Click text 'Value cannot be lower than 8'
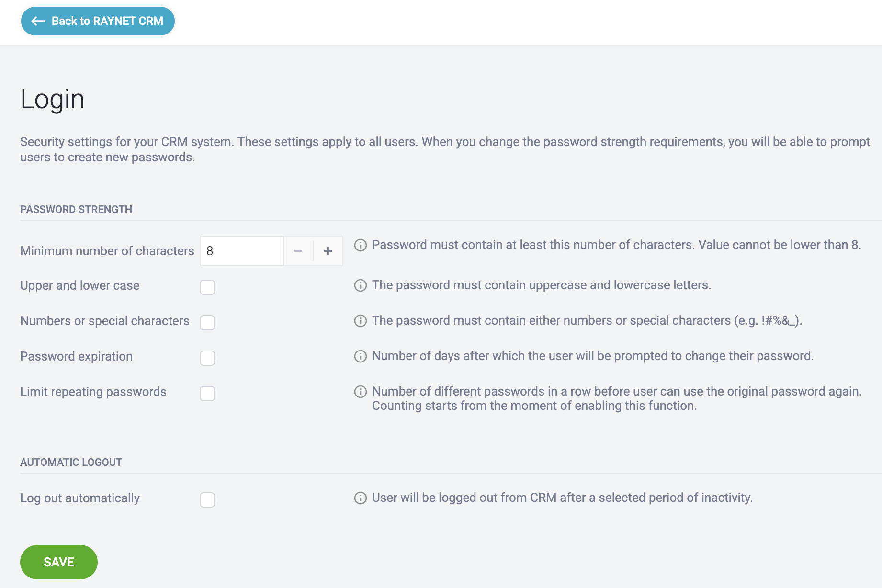Viewport: 882px width, 588px height. point(779,245)
